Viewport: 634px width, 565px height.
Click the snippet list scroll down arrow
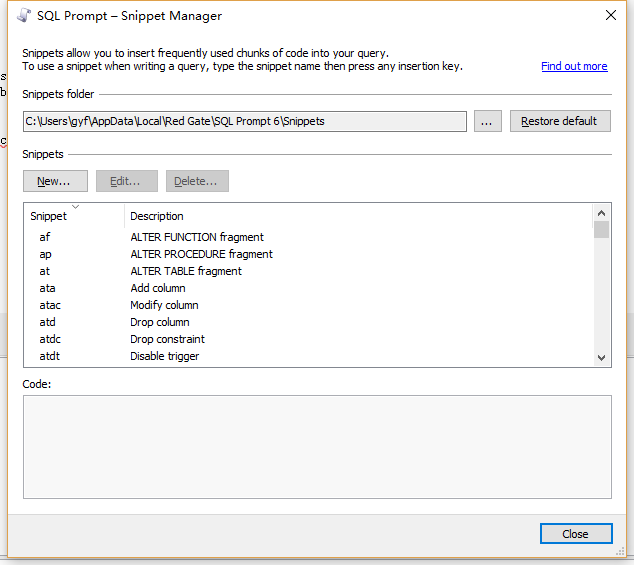(601, 358)
